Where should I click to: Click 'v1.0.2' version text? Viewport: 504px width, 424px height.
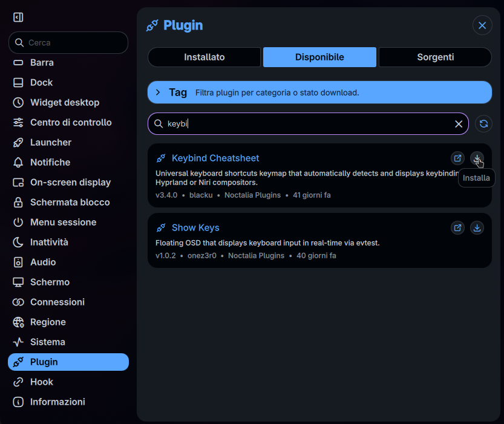[166, 256]
